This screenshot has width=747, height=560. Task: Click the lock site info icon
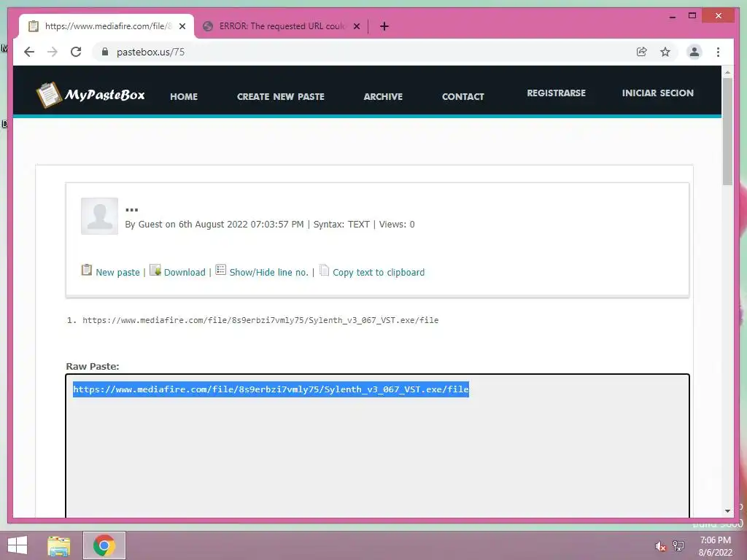(105, 52)
